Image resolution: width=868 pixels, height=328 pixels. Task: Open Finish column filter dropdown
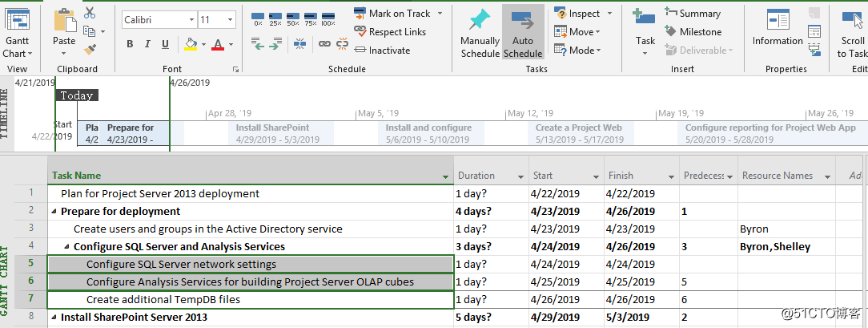(x=671, y=176)
